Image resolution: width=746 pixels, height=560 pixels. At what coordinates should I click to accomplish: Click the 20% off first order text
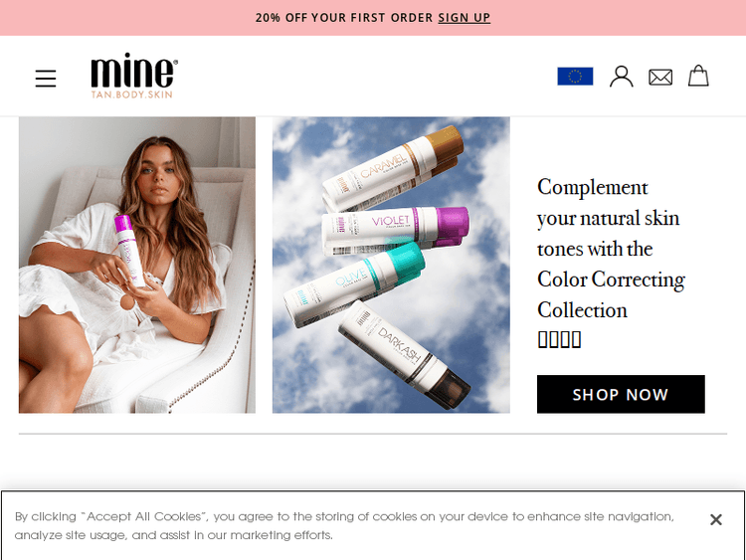click(x=344, y=18)
